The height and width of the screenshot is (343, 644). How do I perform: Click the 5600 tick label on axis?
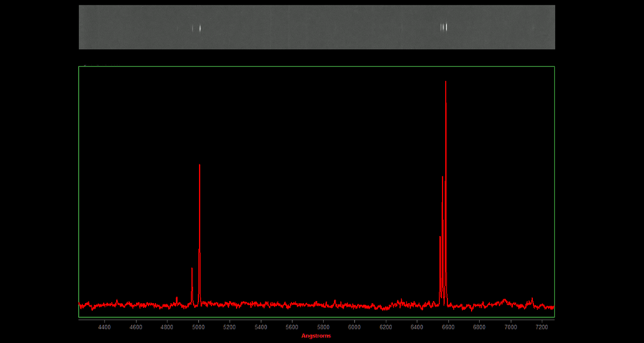click(x=292, y=327)
